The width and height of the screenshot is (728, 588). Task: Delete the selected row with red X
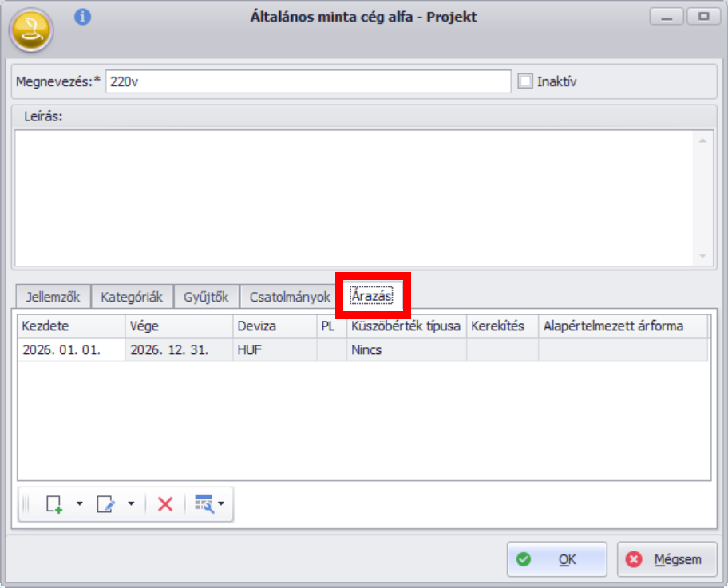(165, 504)
